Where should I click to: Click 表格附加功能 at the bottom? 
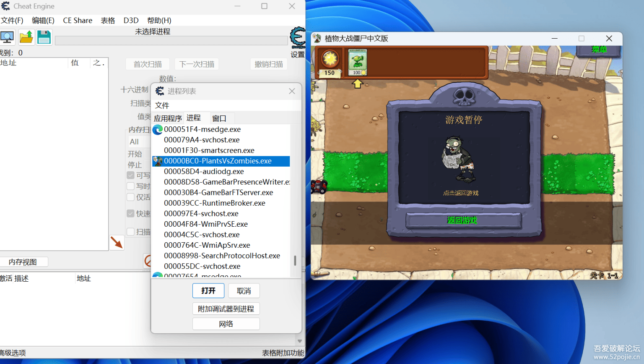coord(283,353)
